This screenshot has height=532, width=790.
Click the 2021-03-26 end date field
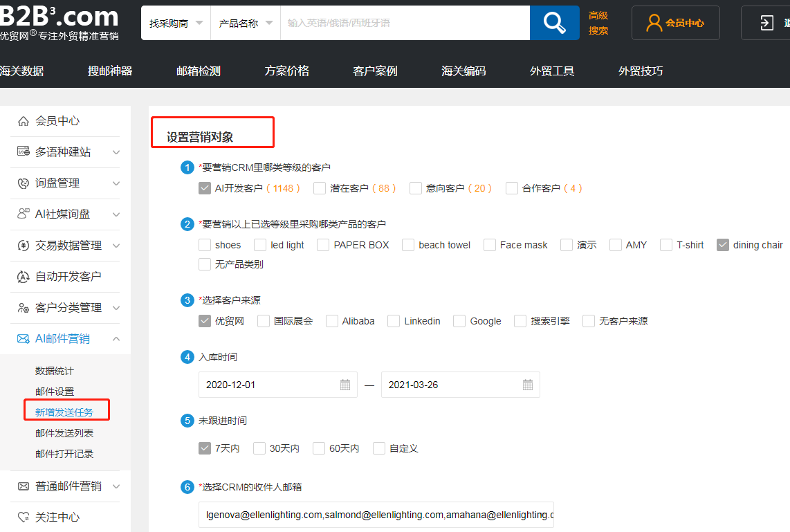pyautogui.click(x=461, y=385)
